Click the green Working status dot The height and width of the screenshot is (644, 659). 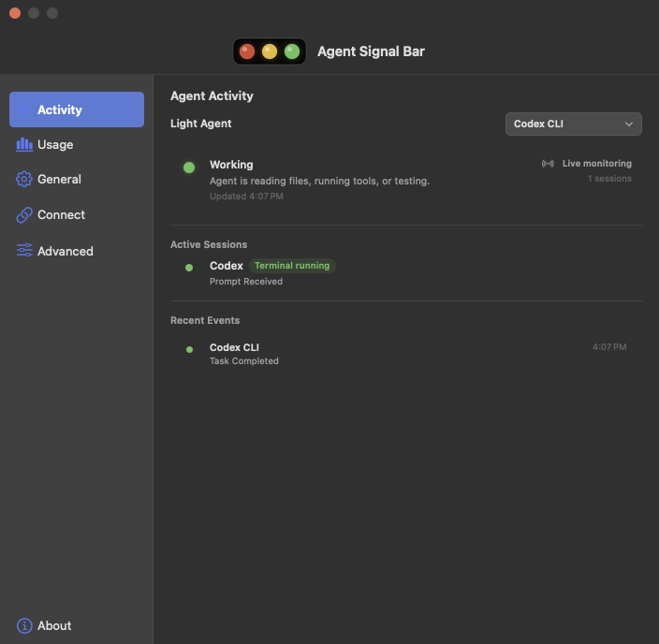189,168
